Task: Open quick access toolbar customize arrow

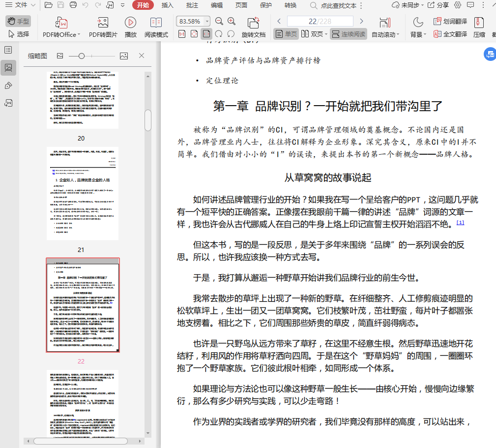Action: (123, 5)
